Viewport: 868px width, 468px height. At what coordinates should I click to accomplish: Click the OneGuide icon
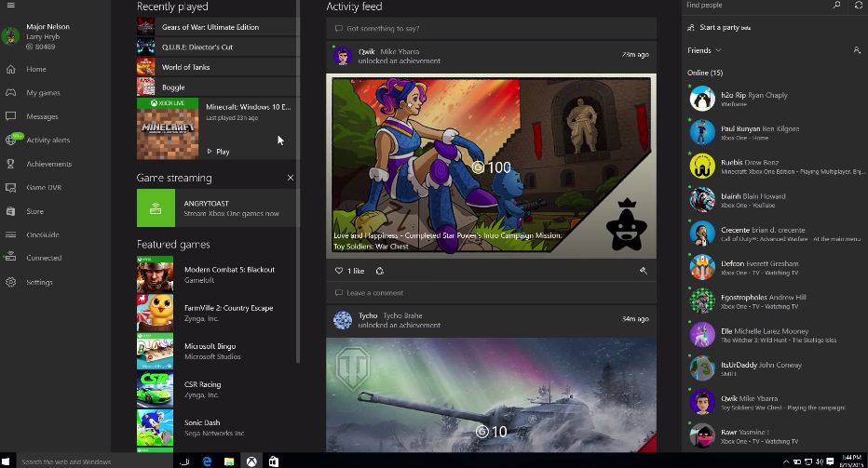click(x=10, y=234)
